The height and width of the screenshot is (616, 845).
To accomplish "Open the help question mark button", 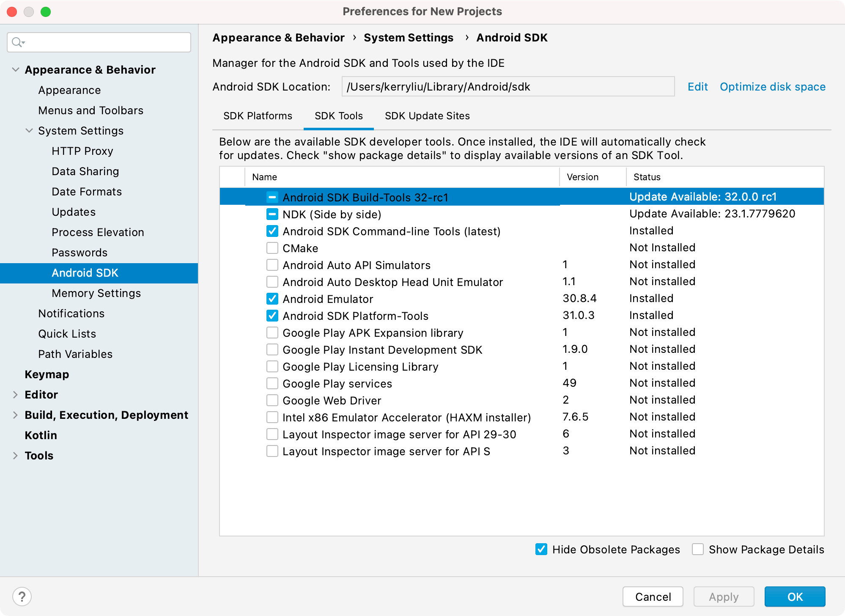I will pyautogui.click(x=22, y=597).
